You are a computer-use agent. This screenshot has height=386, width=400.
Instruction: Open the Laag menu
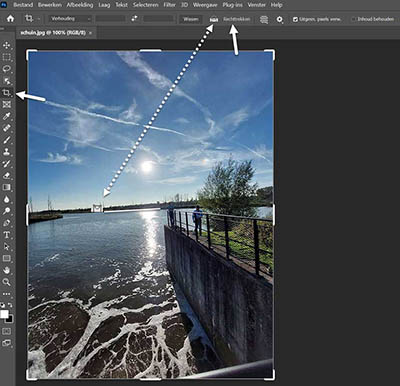click(104, 5)
